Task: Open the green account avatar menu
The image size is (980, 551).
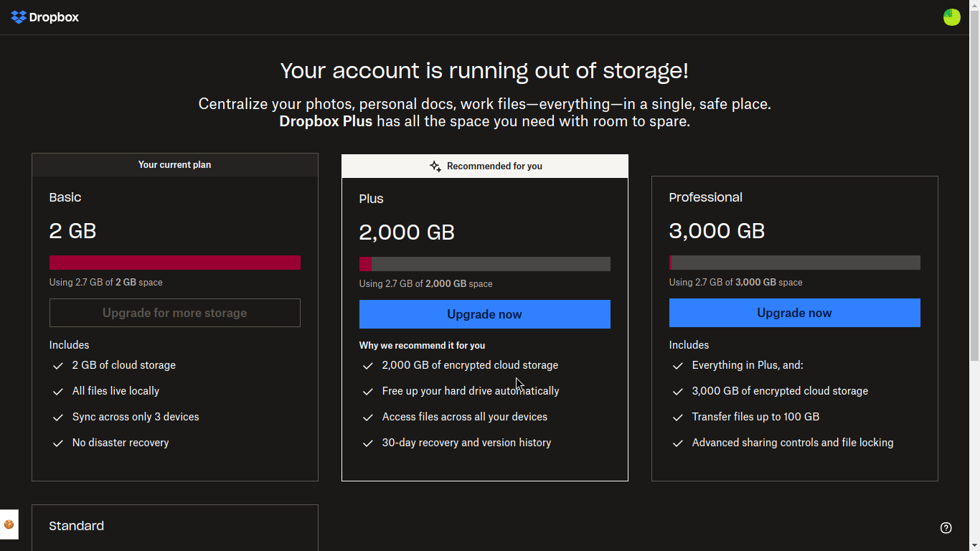Action: tap(951, 17)
